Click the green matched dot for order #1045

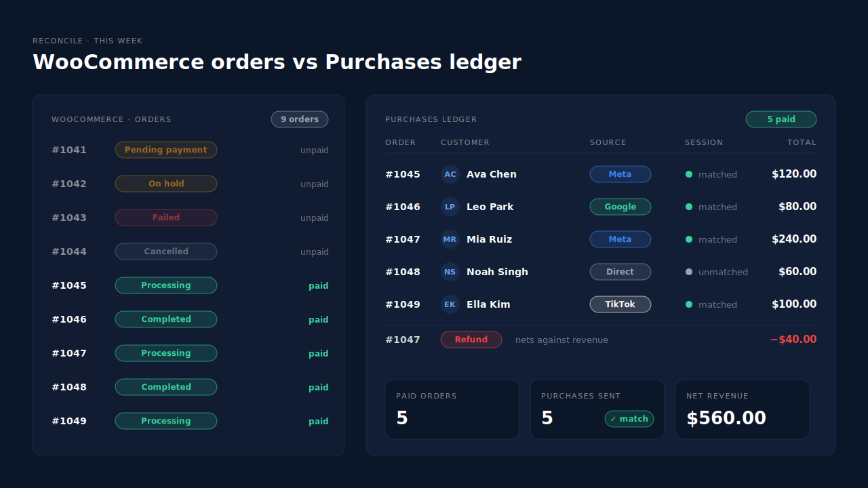pyautogui.click(x=689, y=174)
